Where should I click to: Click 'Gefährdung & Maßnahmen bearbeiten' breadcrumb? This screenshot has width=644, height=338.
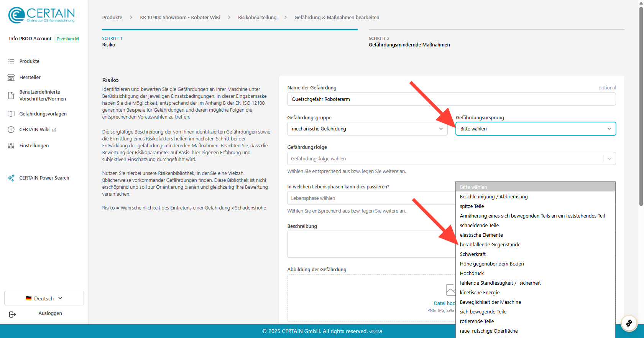337,18
